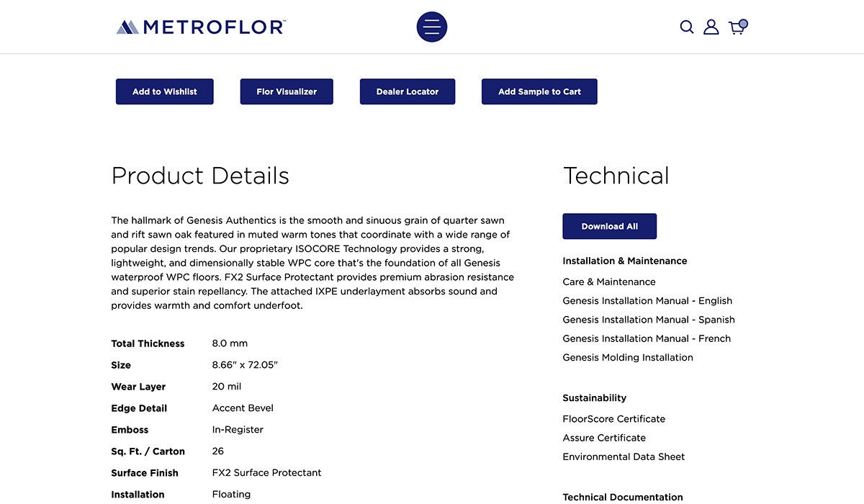The image size is (864, 504).
Task: Open Genesis Molding Installation link
Action: pyautogui.click(x=628, y=357)
